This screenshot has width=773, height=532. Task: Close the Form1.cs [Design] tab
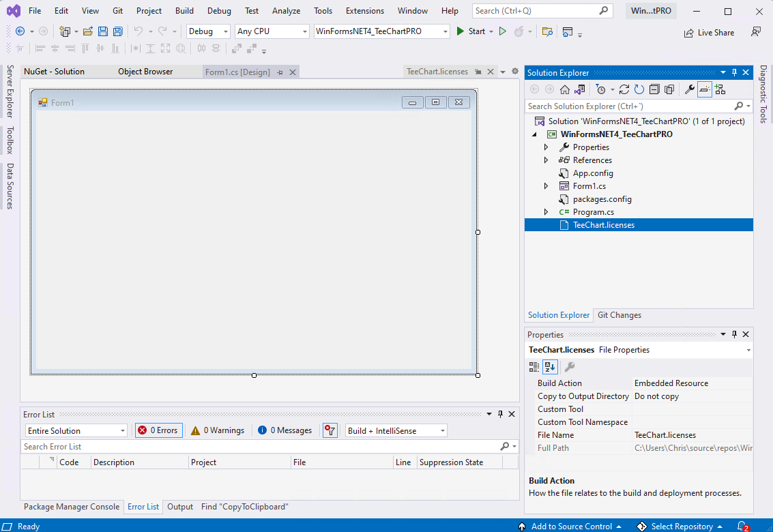292,72
